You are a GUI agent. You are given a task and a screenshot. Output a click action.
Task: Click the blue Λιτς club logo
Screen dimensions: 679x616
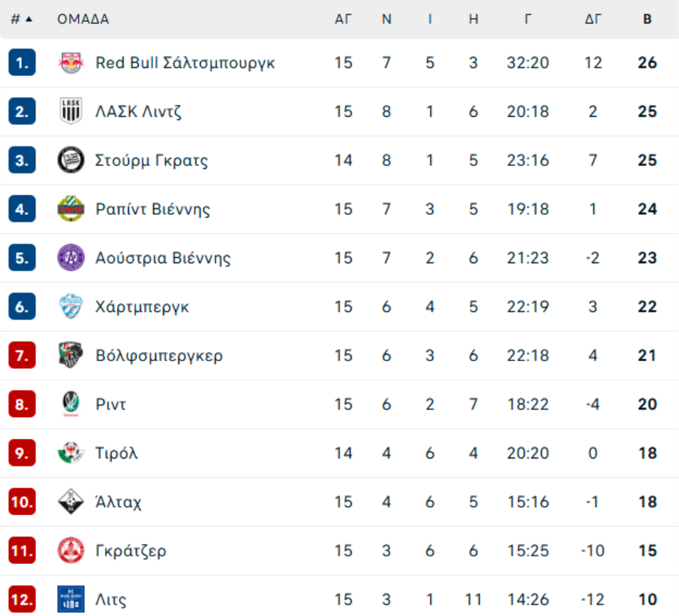[x=71, y=599]
